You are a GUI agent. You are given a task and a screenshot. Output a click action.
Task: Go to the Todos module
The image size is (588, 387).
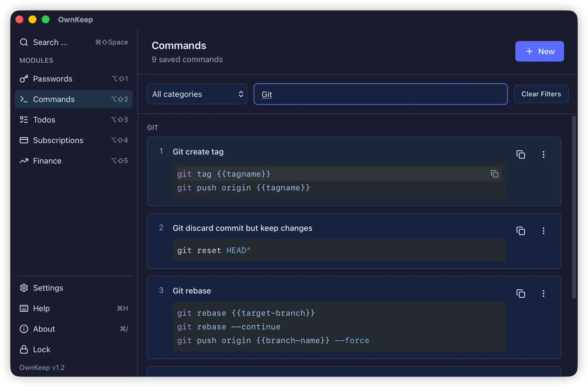(74, 120)
